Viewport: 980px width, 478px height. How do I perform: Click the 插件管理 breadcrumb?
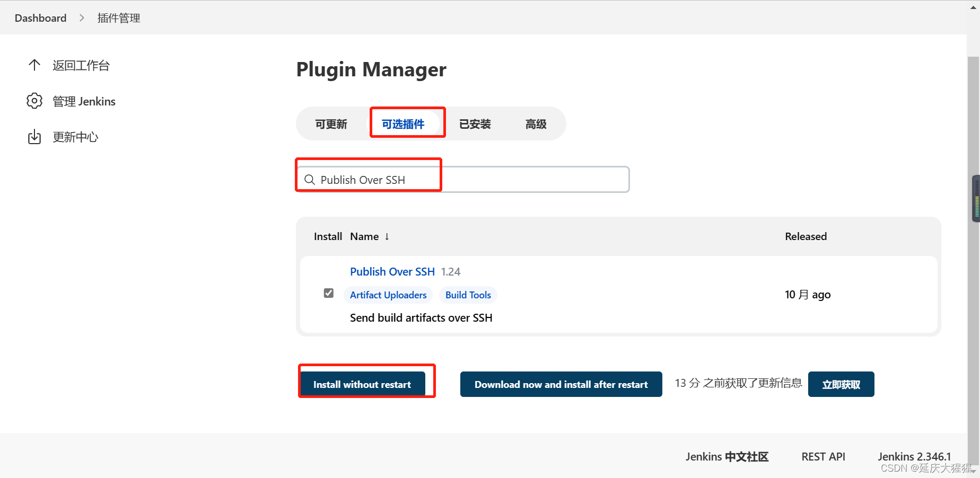tap(119, 18)
